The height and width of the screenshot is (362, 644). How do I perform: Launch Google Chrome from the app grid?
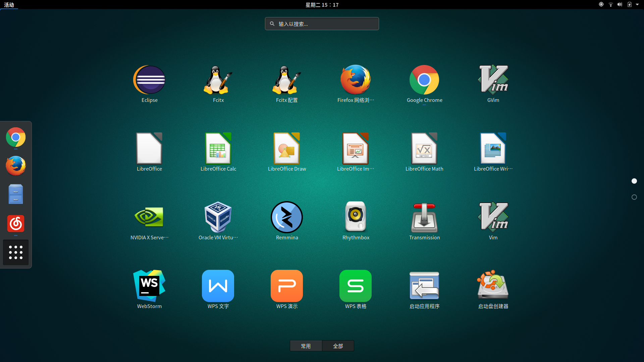tap(424, 84)
